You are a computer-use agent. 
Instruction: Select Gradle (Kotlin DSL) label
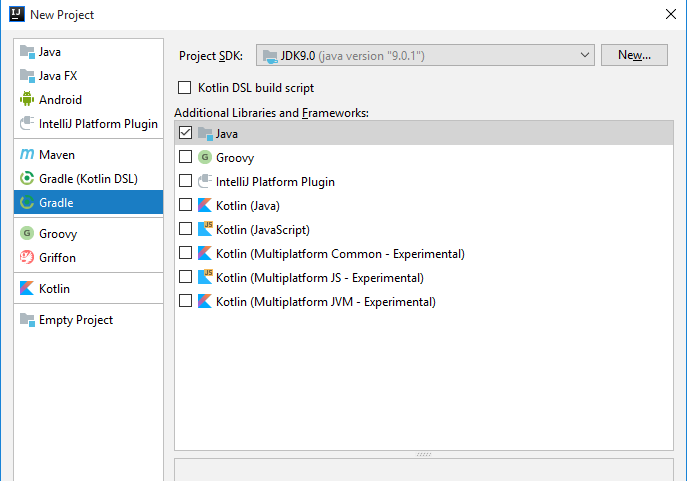click(89, 179)
